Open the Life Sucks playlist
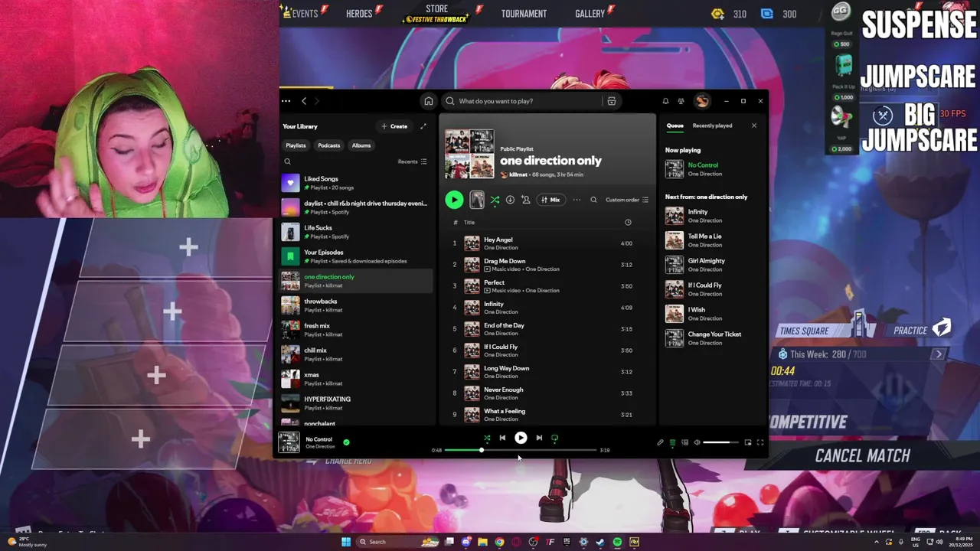Image resolution: width=980 pixels, height=551 pixels. [x=356, y=232]
